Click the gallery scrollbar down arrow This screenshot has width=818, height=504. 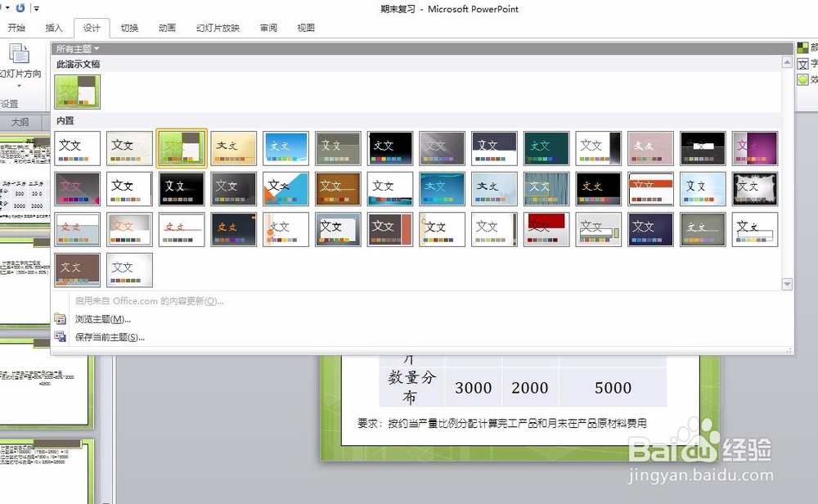click(786, 284)
